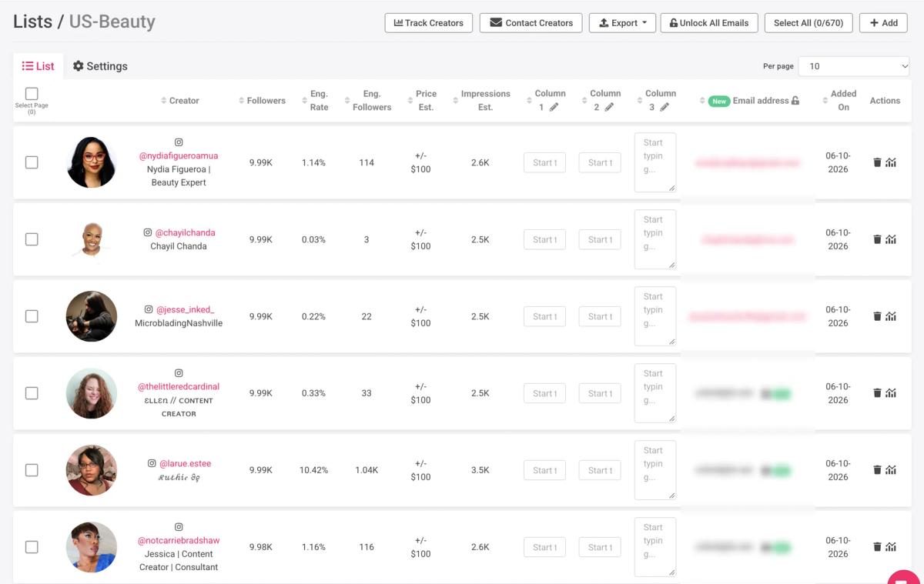
Task: Open @chayilchanda profile link
Action: pyautogui.click(x=186, y=232)
